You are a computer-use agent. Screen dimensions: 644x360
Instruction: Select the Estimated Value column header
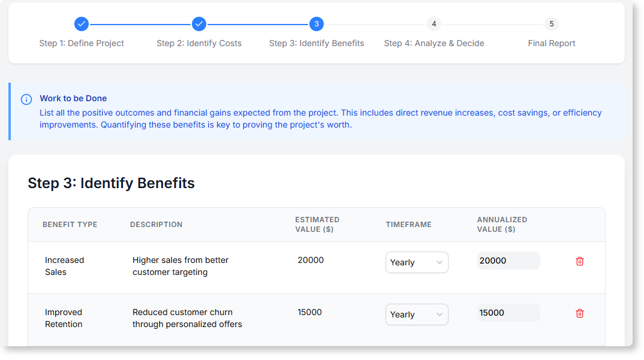[x=317, y=225]
